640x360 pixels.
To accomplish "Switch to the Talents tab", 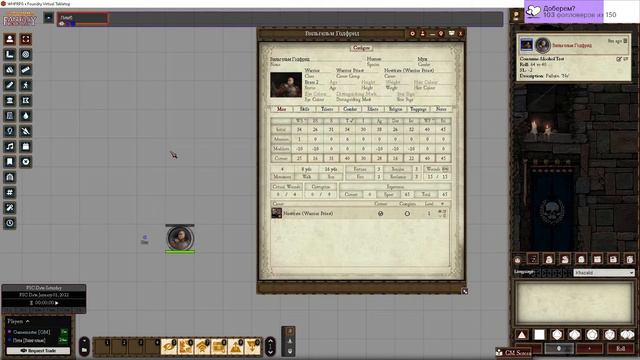I will coord(327,109).
